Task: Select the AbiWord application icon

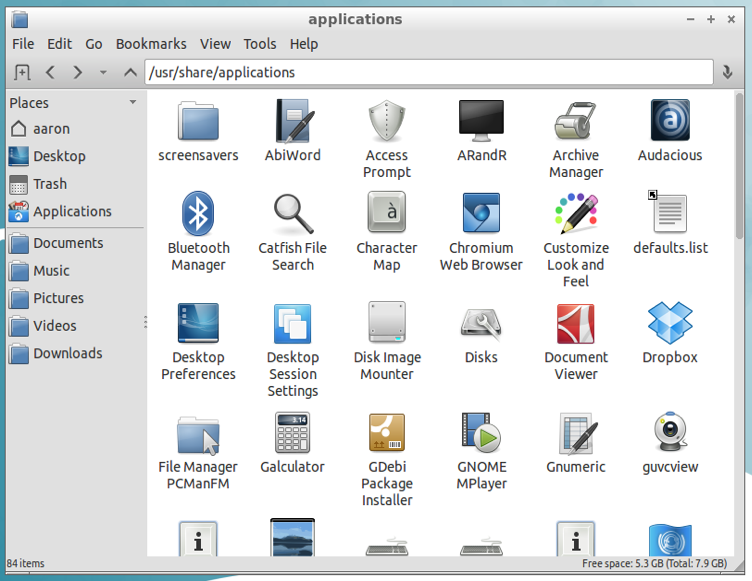Action: [293, 121]
